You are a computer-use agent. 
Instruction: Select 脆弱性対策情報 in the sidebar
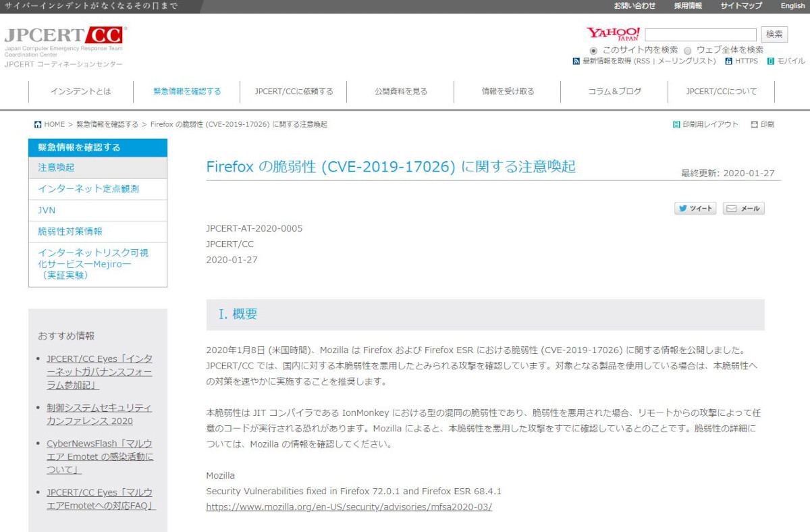(98, 232)
